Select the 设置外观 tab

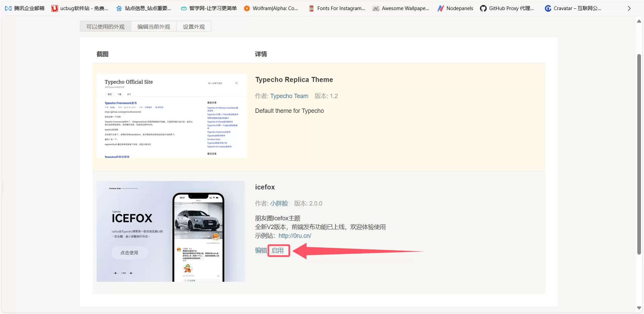coord(194,27)
